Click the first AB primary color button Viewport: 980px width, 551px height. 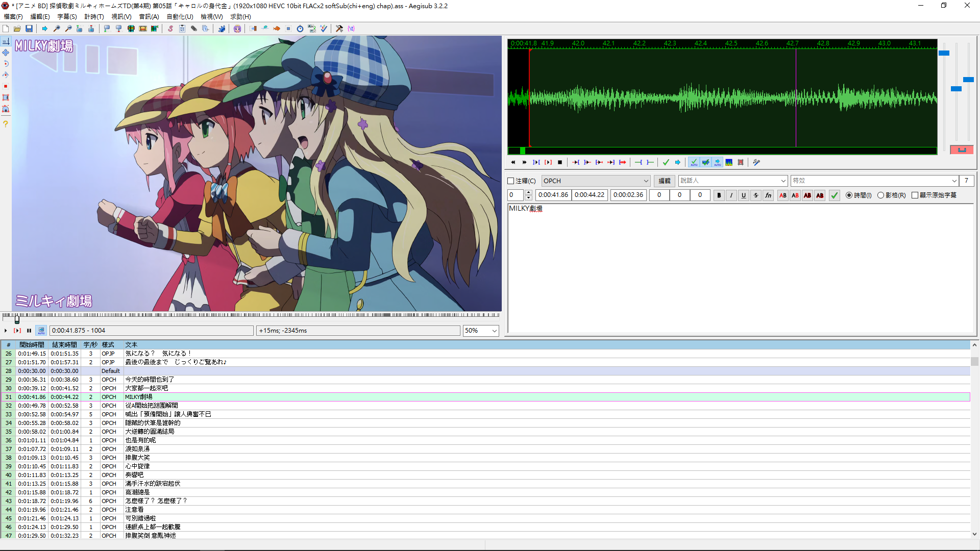tap(782, 195)
